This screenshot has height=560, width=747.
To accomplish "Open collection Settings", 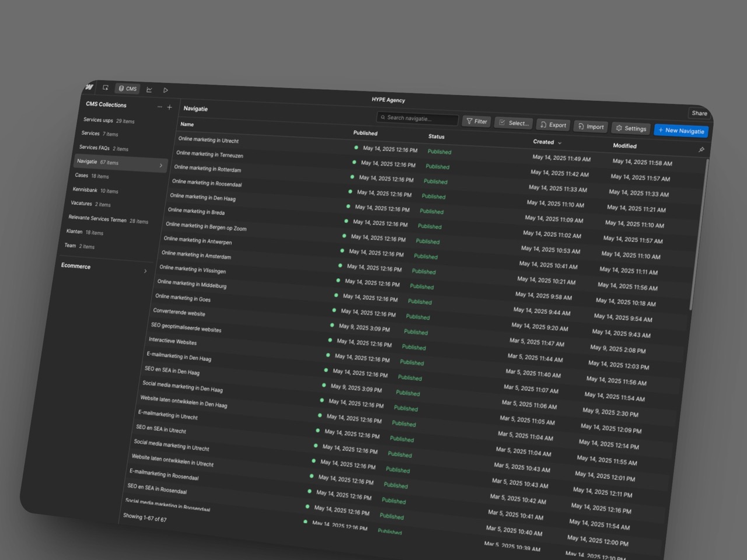I will (x=631, y=128).
